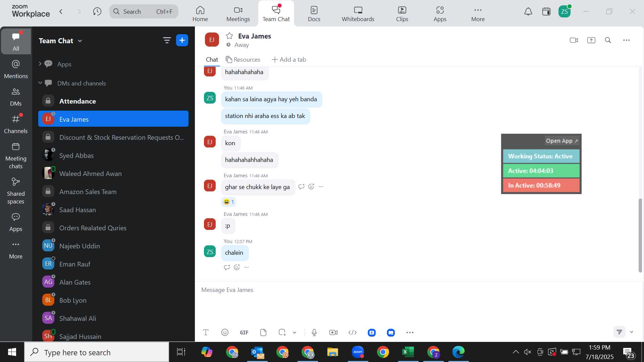Select DMs in left rail
The height and width of the screenshot is (362, 644).
16,97
